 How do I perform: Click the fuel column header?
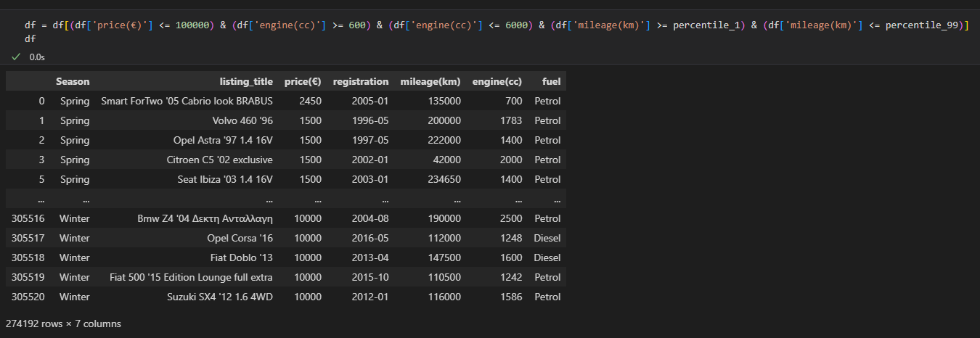point(552,81)
